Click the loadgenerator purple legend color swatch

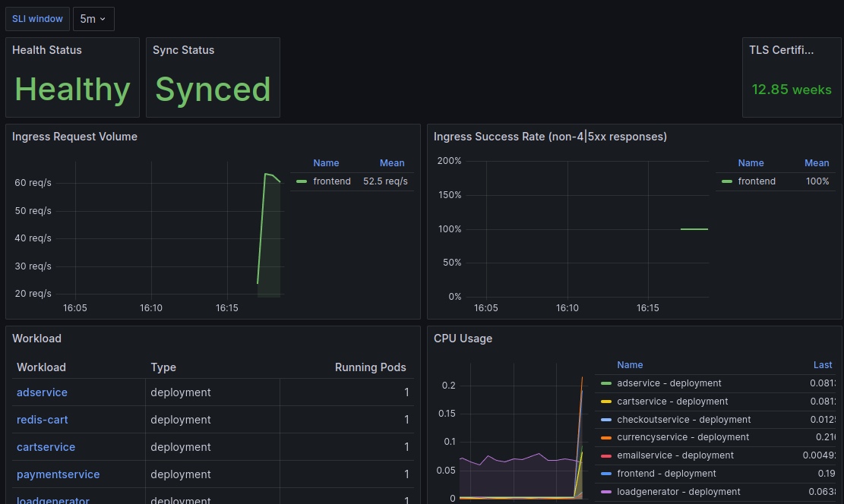tap(605, 492)
